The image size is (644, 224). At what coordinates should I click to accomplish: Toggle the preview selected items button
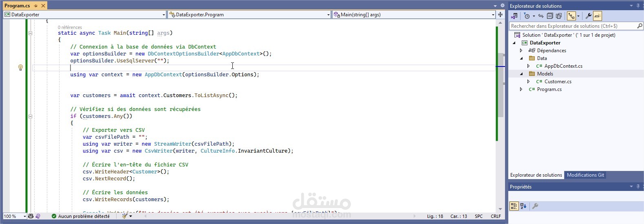click(598, 16)
